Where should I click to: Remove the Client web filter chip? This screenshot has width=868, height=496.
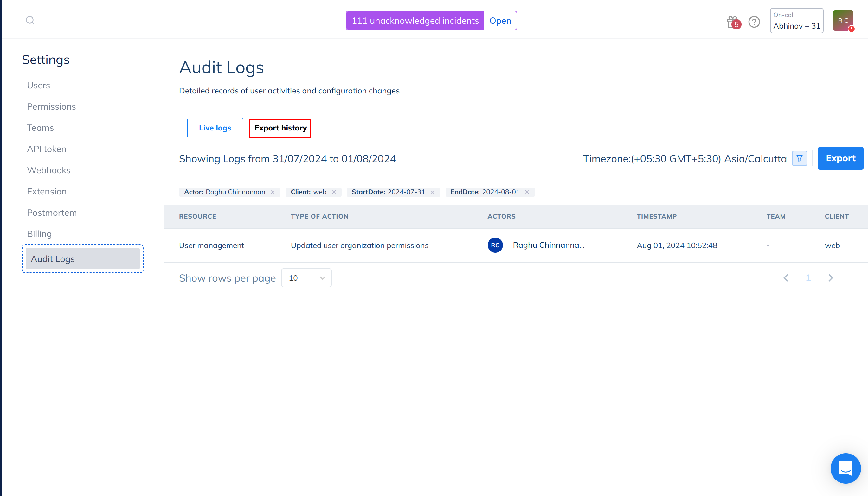(x=334, y=192)
